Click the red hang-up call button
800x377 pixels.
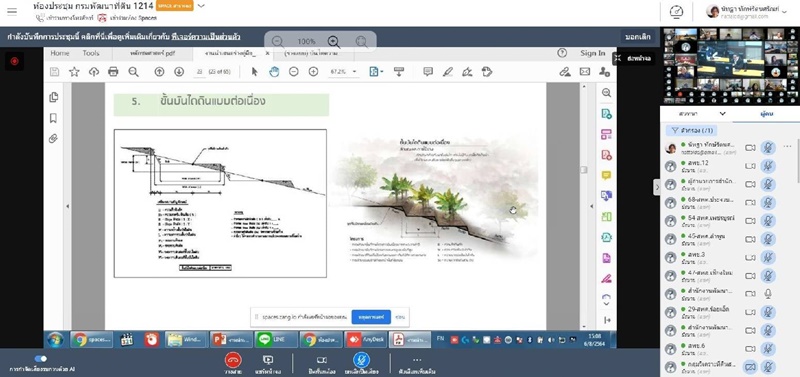(x=233, y=360)
